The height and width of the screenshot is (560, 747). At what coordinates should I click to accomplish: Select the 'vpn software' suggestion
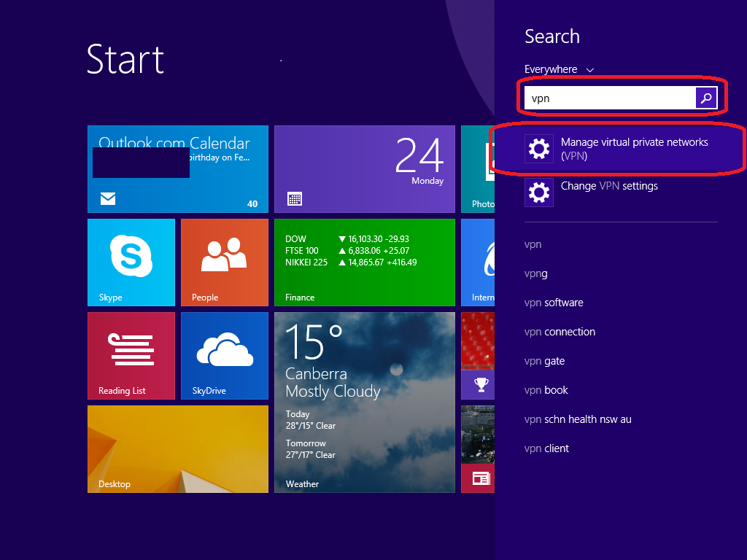click(x=554, y=303)
